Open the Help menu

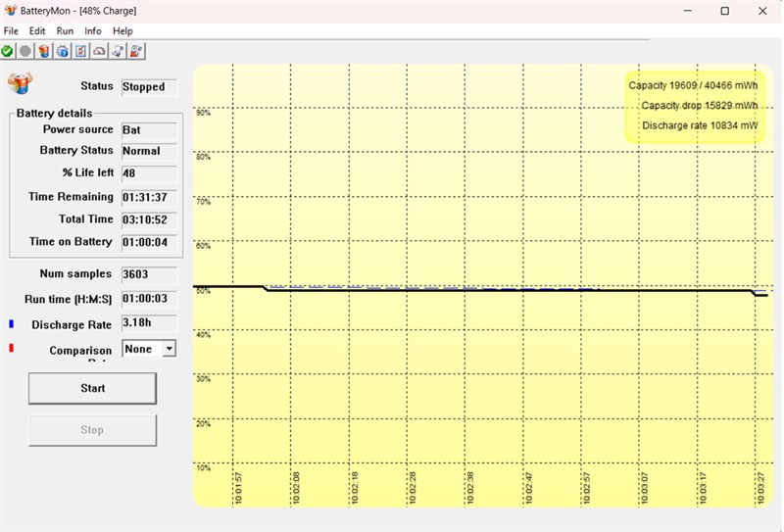click(x=122, y=31)
